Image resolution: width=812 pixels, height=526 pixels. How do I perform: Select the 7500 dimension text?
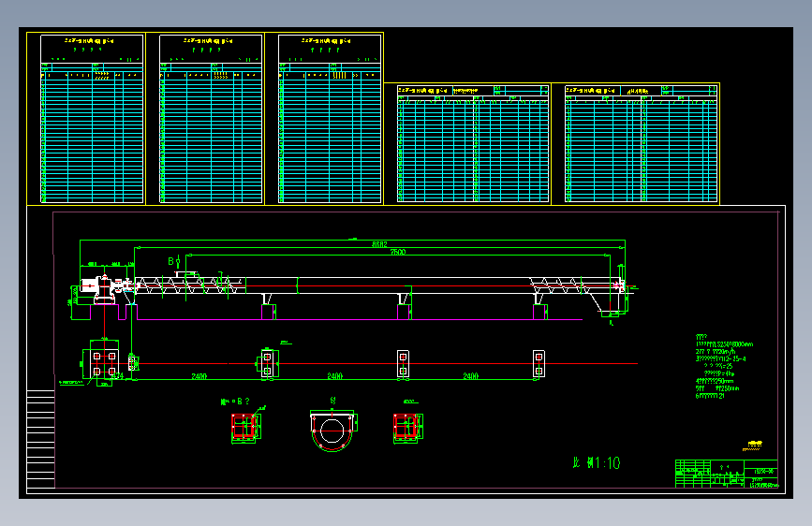(x=398, y=252)
